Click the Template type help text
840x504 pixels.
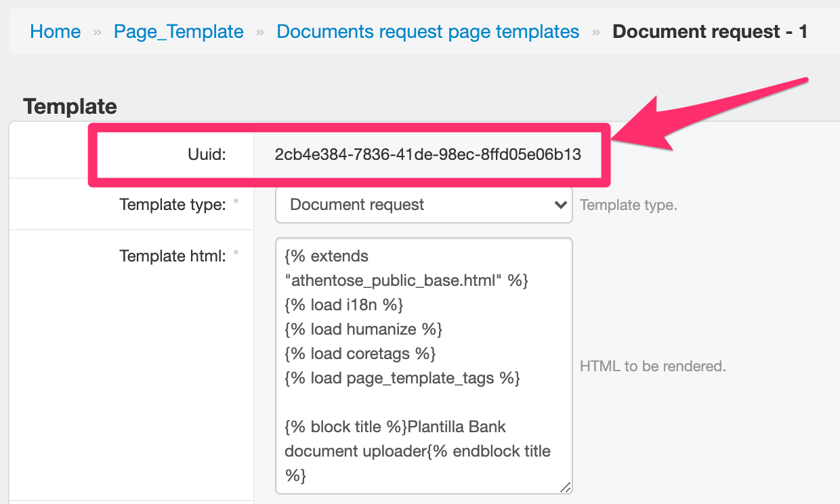click(x=628, y=205)
